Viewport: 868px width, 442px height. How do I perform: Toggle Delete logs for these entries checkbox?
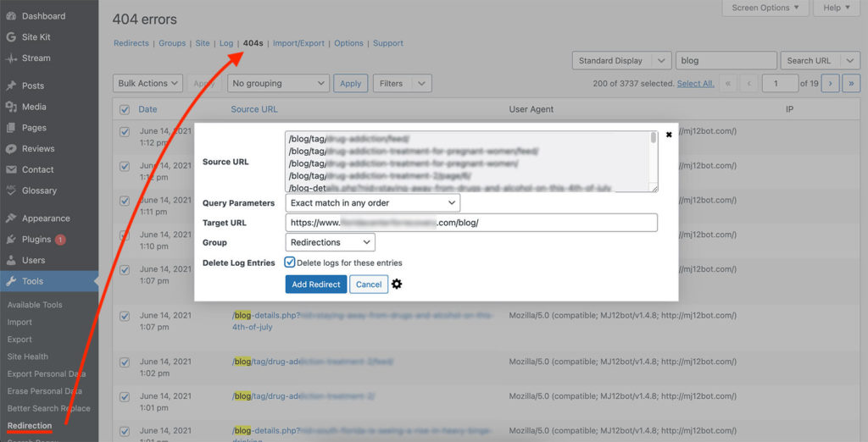point(290,262)
